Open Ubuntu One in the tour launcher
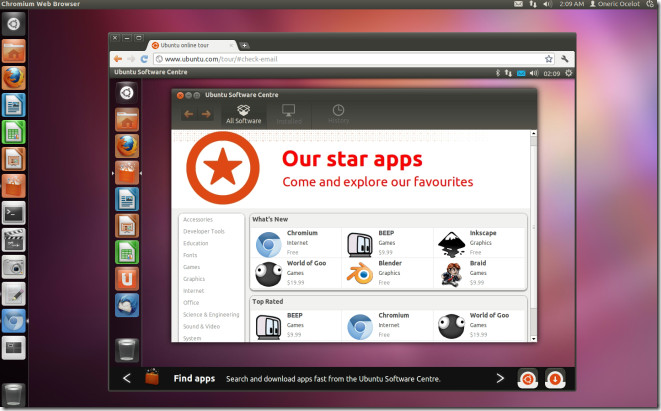 click(127, 279)
